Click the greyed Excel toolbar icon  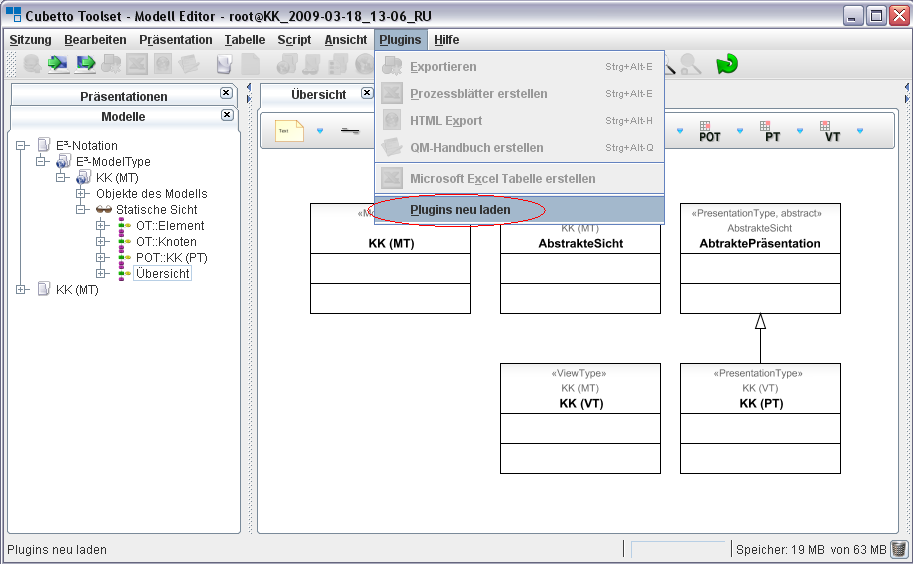(x=137, y=63)
